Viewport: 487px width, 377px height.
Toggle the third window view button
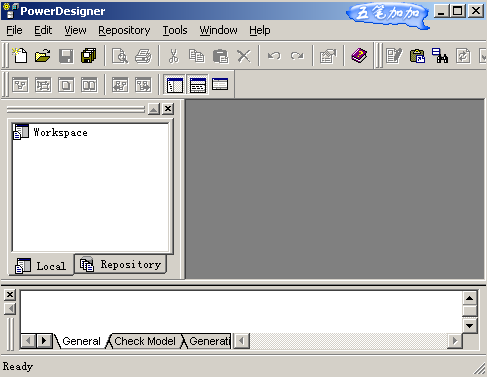(220, 84)
